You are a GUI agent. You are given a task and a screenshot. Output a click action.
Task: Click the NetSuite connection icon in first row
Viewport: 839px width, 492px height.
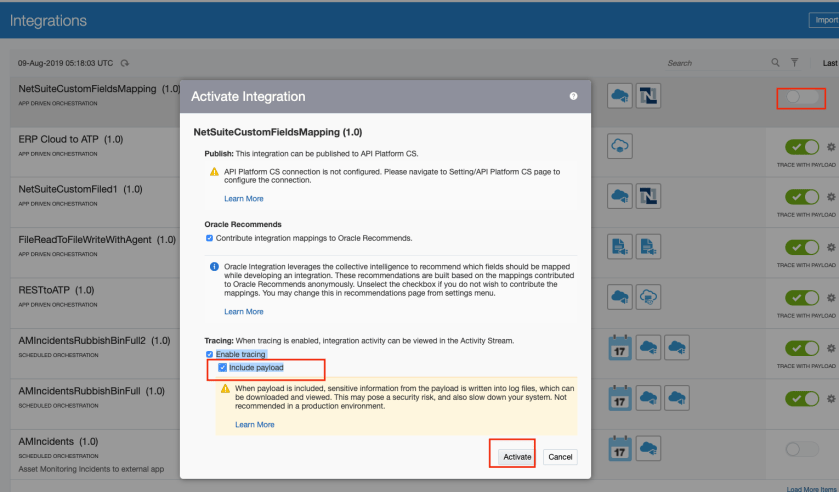[648, 96]
